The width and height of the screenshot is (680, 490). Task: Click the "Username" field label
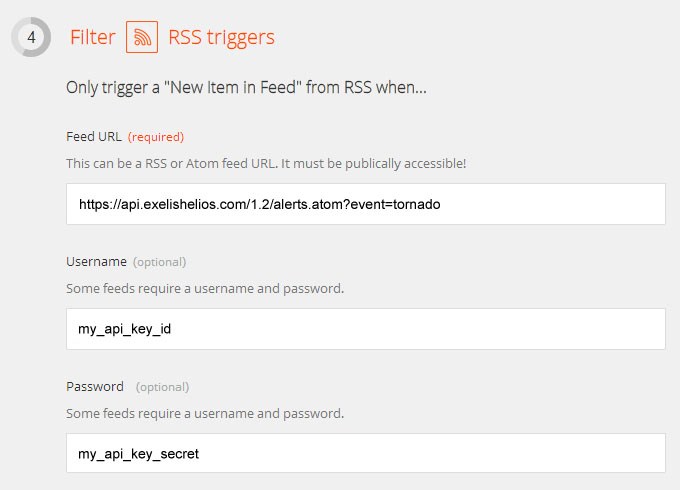96,261
